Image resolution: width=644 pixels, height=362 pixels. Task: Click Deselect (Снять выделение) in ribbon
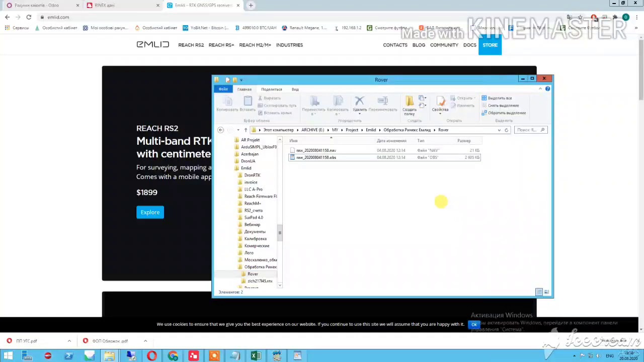click(500, 106)
